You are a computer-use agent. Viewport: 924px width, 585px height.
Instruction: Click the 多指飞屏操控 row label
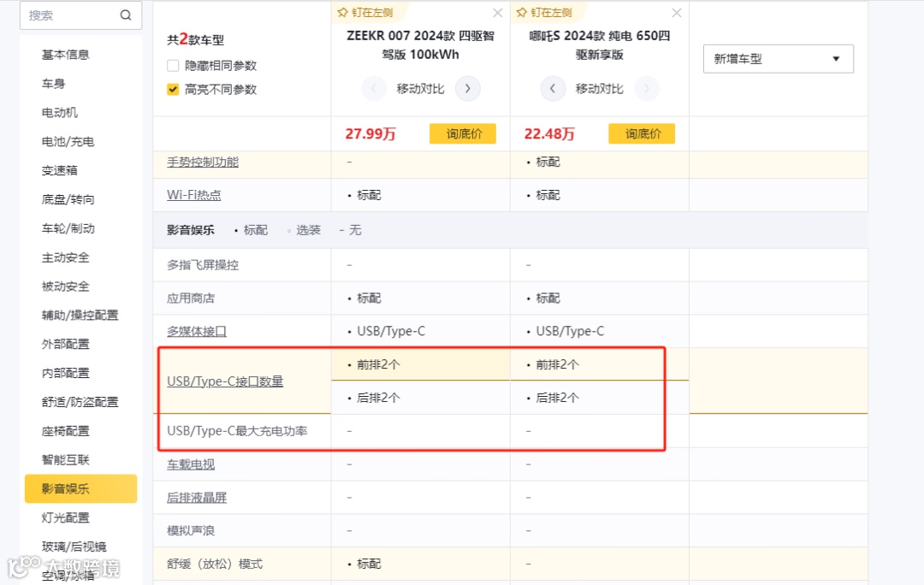tap(203, 265)
